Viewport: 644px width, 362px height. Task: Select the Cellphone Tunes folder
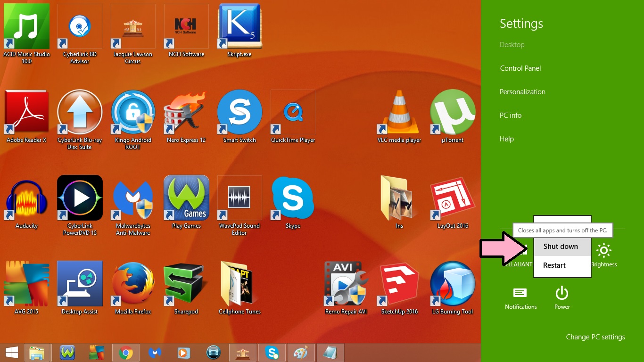pyautogui.click(x=239, y=288)
